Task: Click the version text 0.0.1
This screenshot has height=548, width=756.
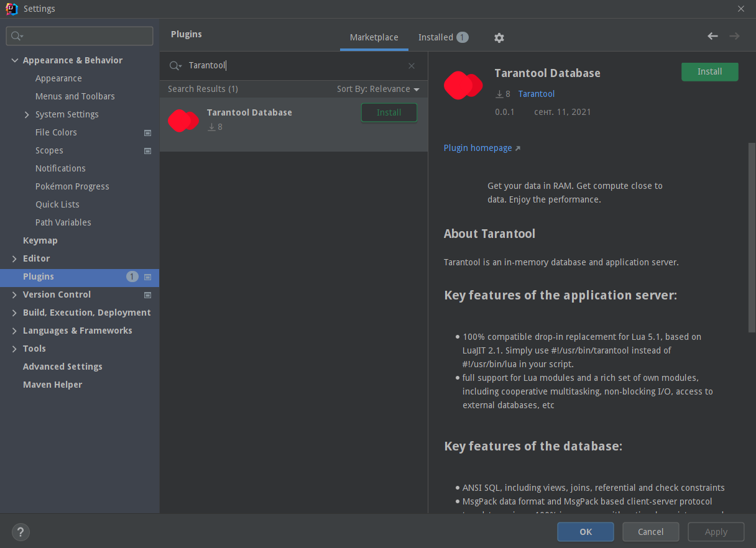Action: pos(505,112)
